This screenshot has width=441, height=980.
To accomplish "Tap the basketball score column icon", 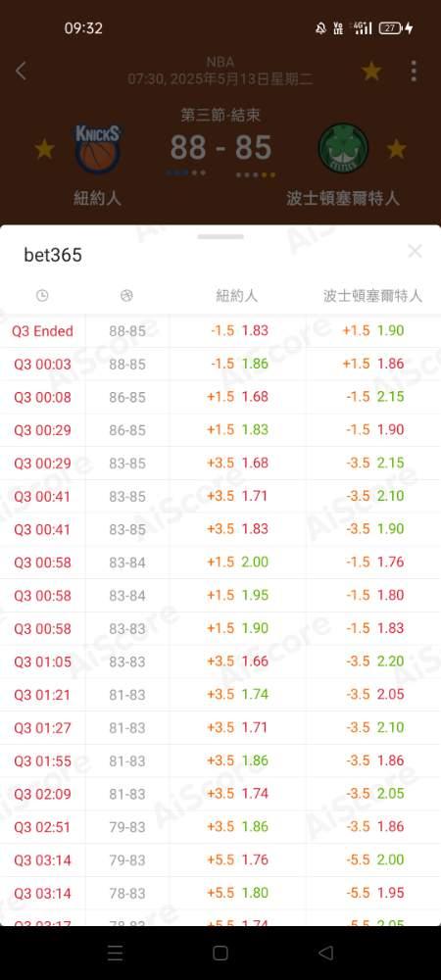I will [x=126, y=296].
